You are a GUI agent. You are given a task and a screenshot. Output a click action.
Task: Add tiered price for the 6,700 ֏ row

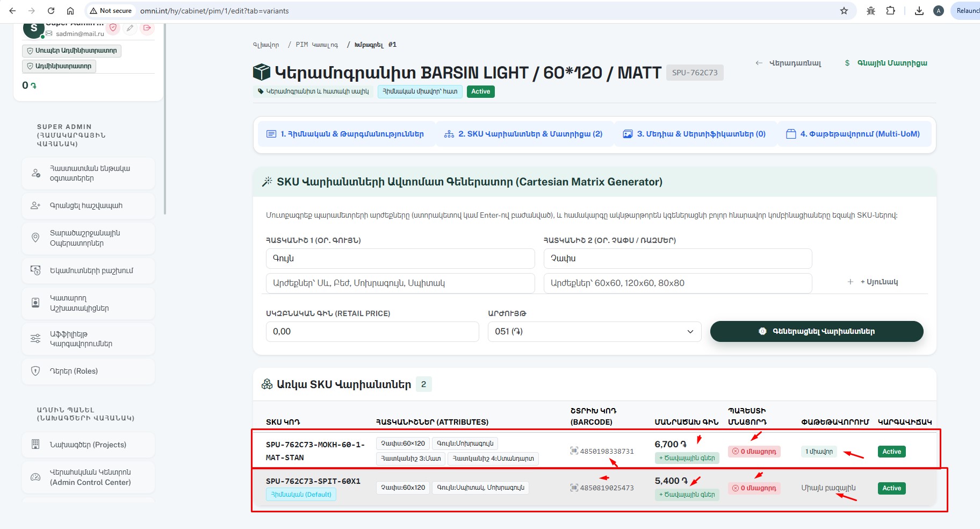tap(687, 458)
